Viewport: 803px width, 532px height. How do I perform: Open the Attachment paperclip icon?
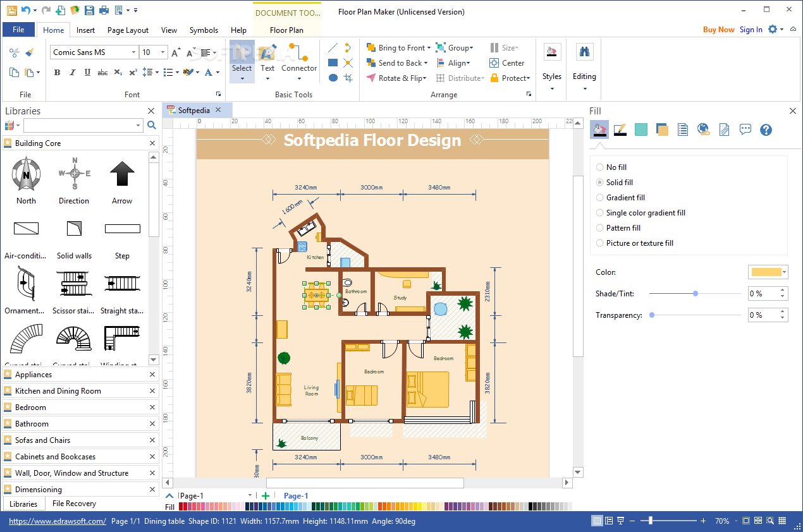click(x=725, y=130)
